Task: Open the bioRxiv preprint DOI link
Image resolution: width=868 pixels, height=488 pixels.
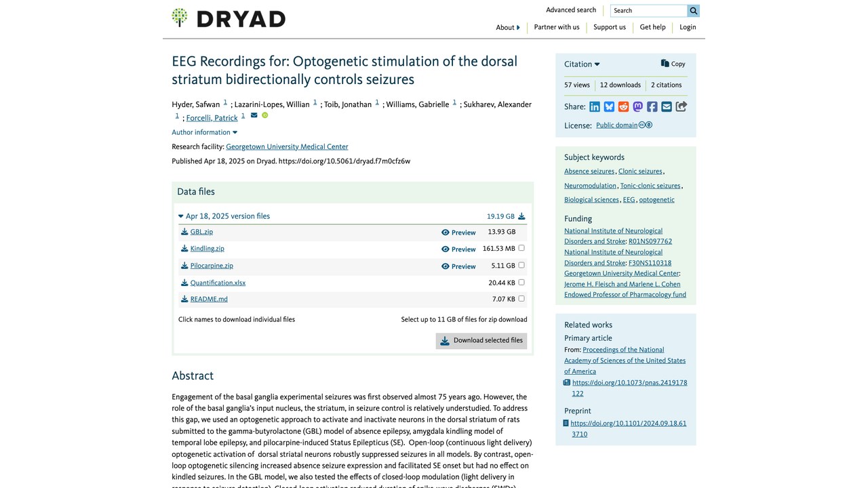Action: point(629,429)
